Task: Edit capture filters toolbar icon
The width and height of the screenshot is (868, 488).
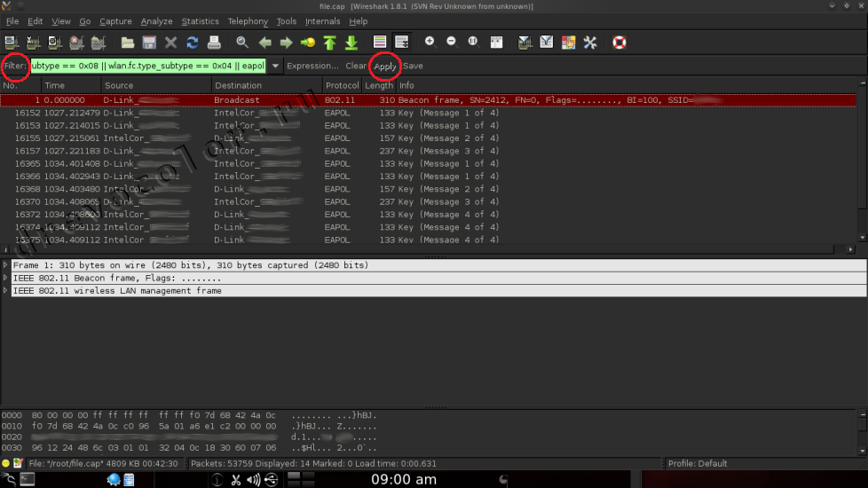Action: (525, 42)
